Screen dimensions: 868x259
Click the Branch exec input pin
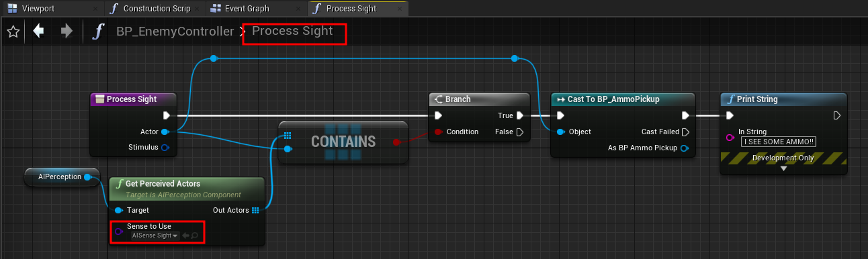(439, 115)
